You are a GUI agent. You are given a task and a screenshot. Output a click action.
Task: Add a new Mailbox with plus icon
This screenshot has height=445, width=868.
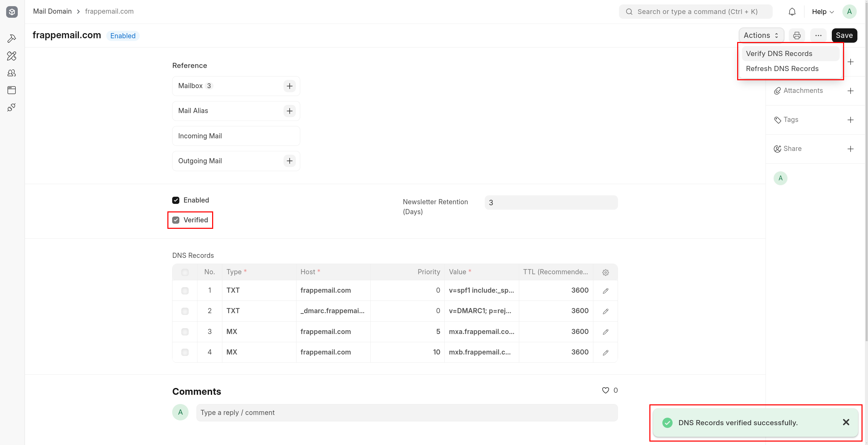tap(289, 86)
